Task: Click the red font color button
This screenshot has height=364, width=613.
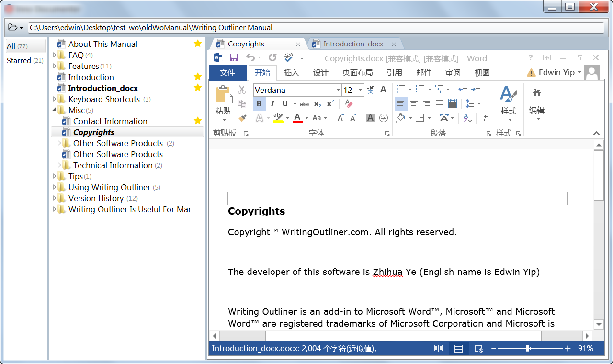Action: tap(297, 118)
